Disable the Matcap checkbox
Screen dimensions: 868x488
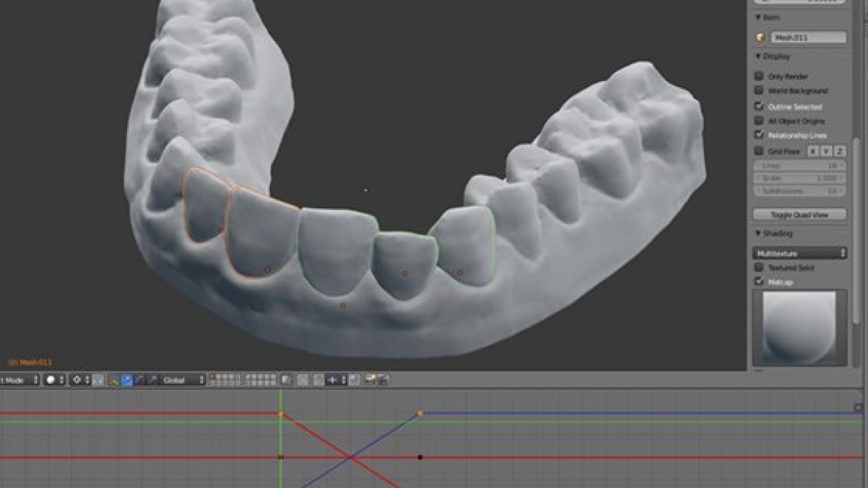[x=759, y=282]
